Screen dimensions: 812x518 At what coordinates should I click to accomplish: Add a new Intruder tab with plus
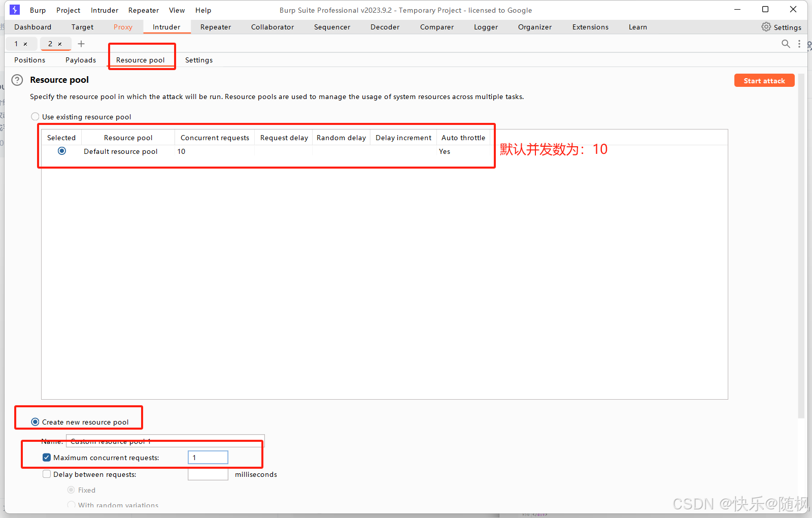(x=81, y=44)
